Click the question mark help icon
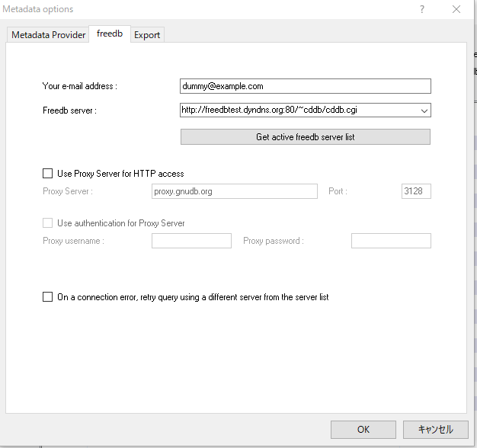The height and width of the screenshot is (448, 477). (422, 9)
